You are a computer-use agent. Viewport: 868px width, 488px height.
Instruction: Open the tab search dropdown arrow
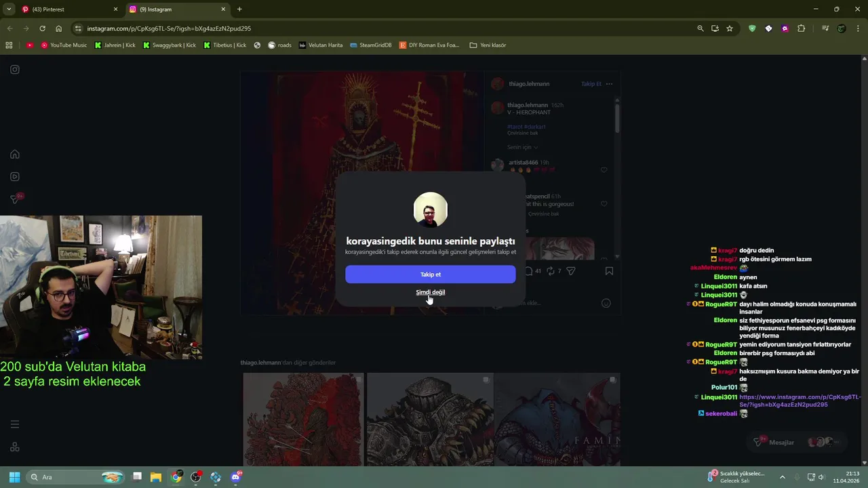point(8,9)
